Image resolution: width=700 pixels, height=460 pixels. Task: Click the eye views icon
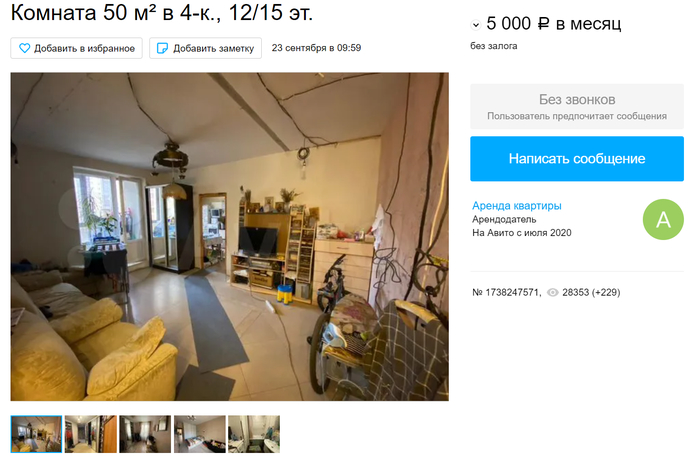coord(553,293)
